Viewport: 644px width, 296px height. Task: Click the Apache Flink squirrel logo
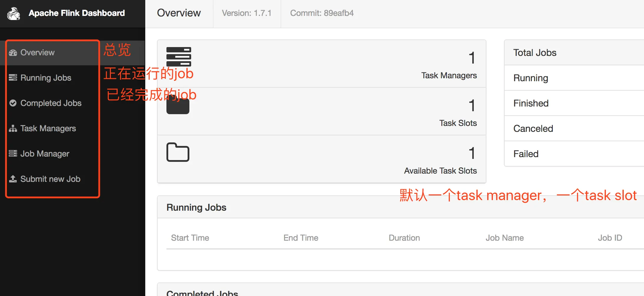click(x=14, y=14)
